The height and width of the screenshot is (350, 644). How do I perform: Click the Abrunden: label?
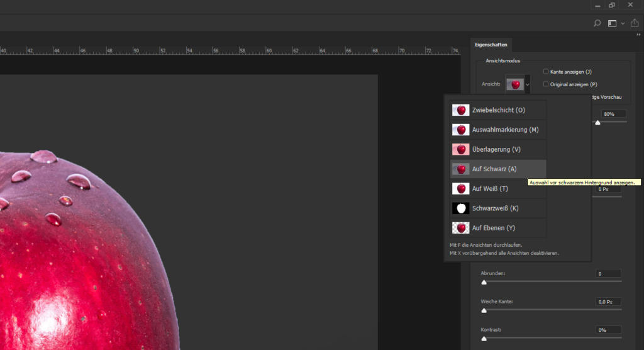coord(493,273)
